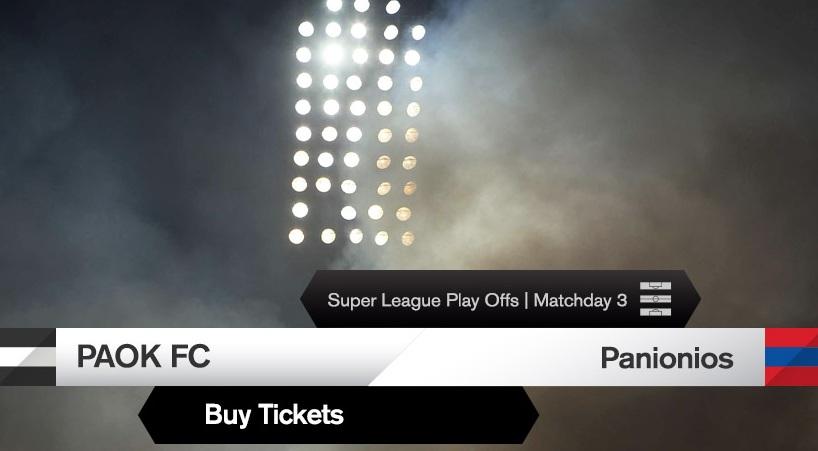The height and width of the screenshot is (451, 818).
Task: Click the Panionios red-and-blue striped emblem
Action: coord(791,357)
